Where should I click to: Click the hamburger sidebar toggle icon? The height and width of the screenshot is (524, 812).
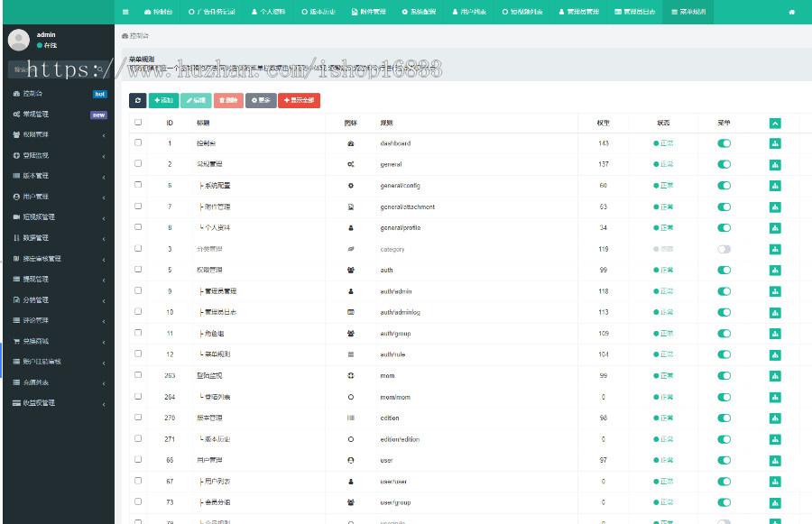click(x=125, y=12)
